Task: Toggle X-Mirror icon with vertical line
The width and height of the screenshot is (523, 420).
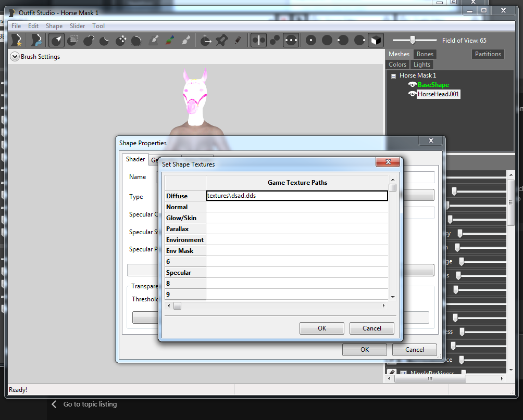Action: click(x=258, y=40)
